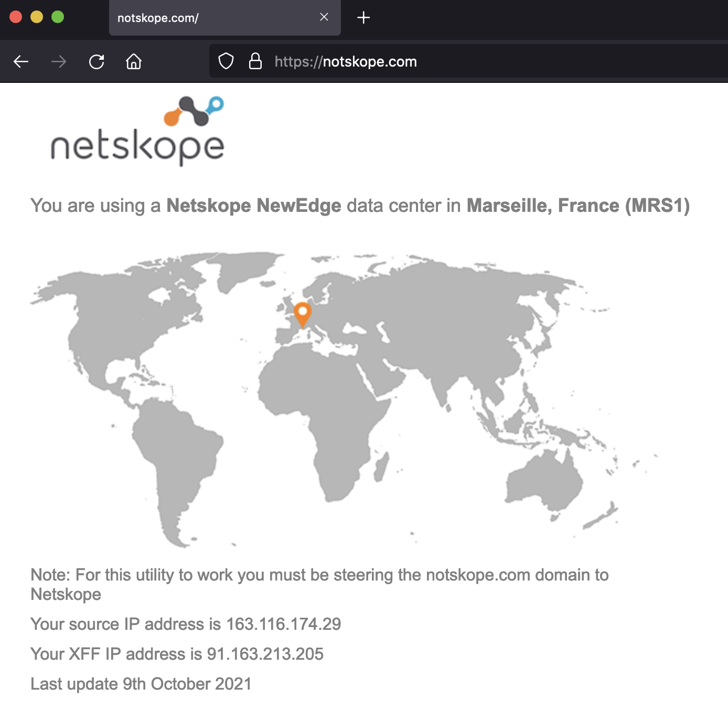Click the Netskope logo

138,131
